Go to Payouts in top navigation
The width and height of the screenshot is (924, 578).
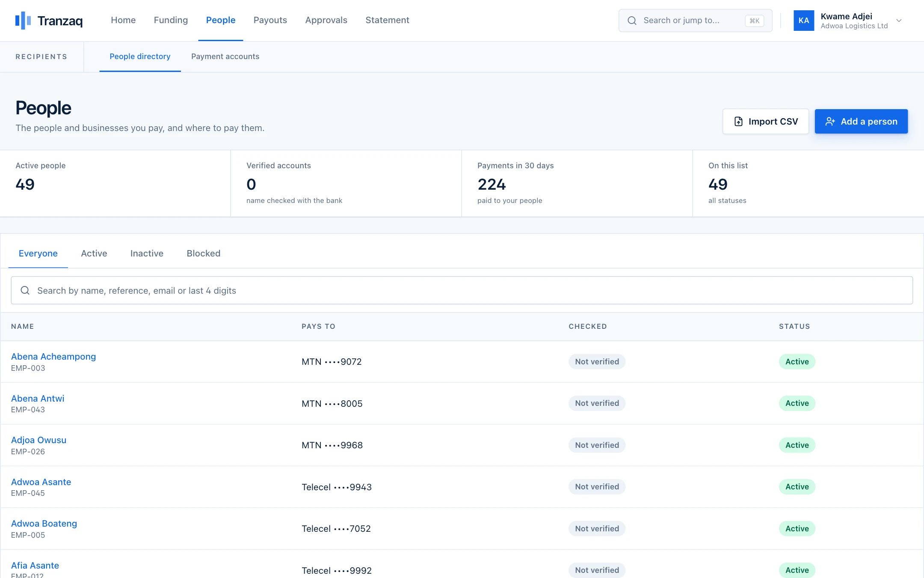click(x=270, y=20)
